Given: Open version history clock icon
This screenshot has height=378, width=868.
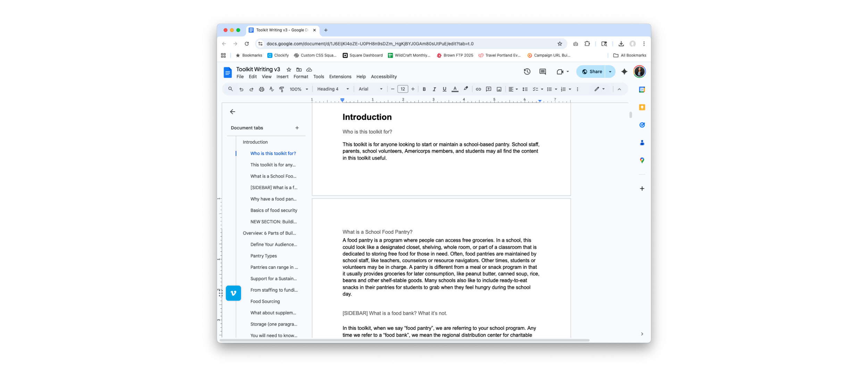Looking at the screenshot, I should [x=527, y=71].
